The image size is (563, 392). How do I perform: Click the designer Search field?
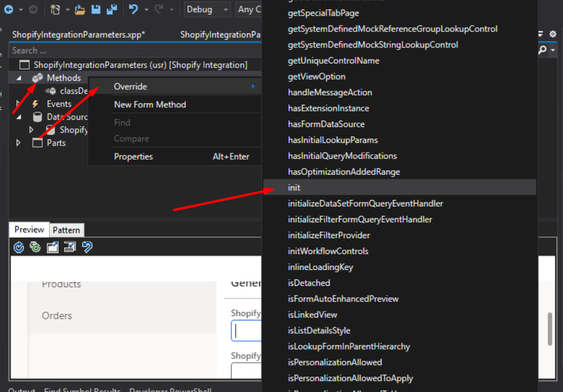point(135,51)
